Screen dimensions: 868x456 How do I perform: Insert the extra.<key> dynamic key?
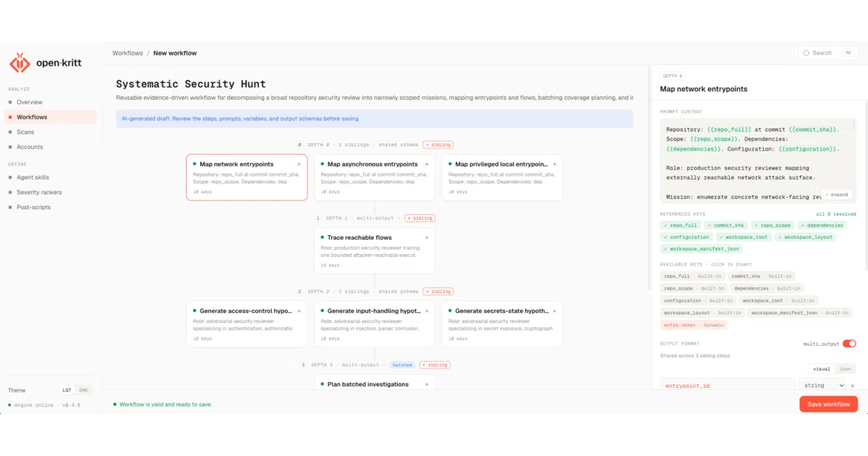click(x=694, y=325)
